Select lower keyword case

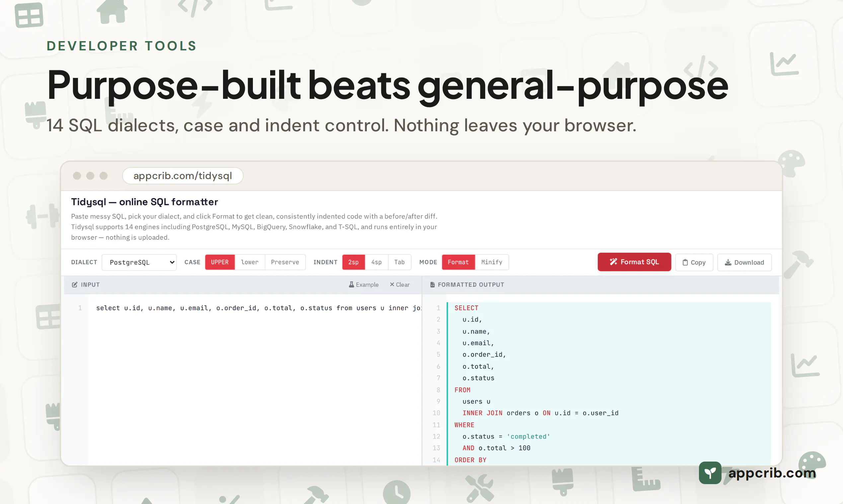coord(250,262)
